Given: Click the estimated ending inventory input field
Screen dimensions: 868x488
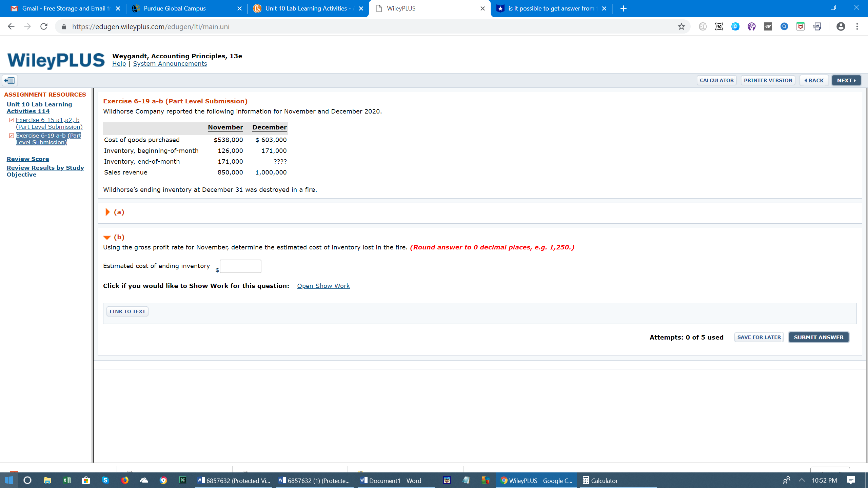Looking at the screenshot, I should [240, 266].
